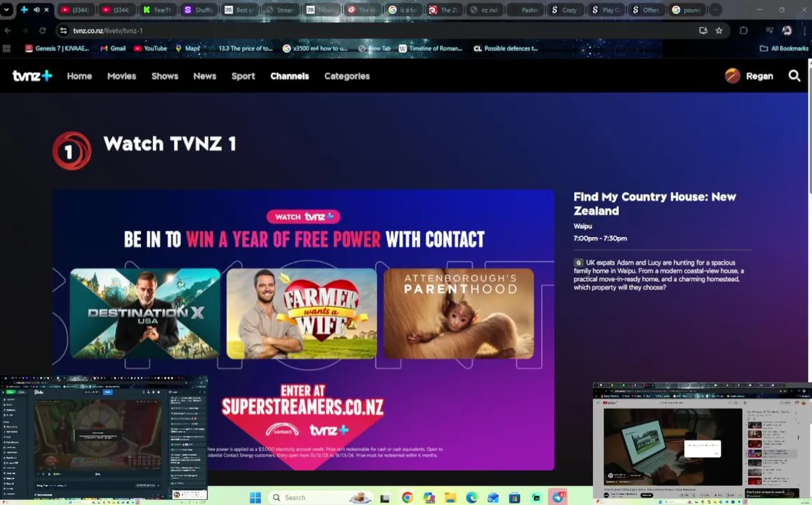This screenshot has height=505, width=812.
Task: Click the Attenborough's Parenthood thumbnail
Action: (x=459, y=314)
